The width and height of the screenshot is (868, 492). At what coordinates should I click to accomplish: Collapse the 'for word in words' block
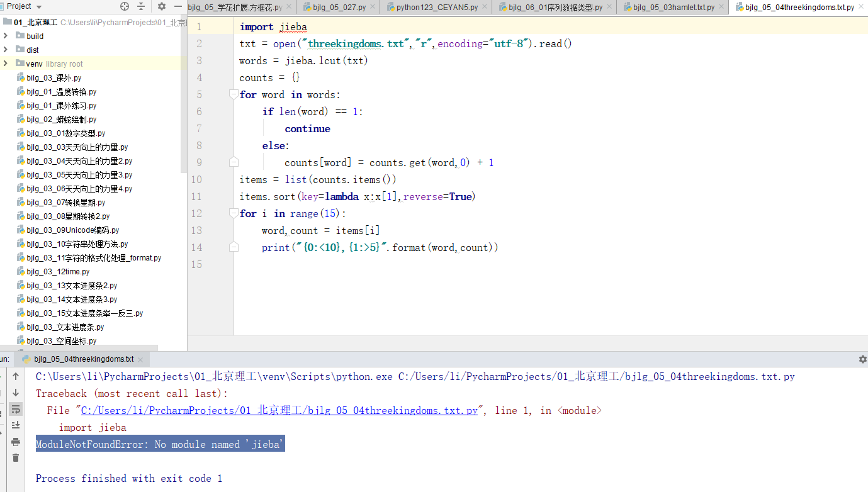coord(234,94)
